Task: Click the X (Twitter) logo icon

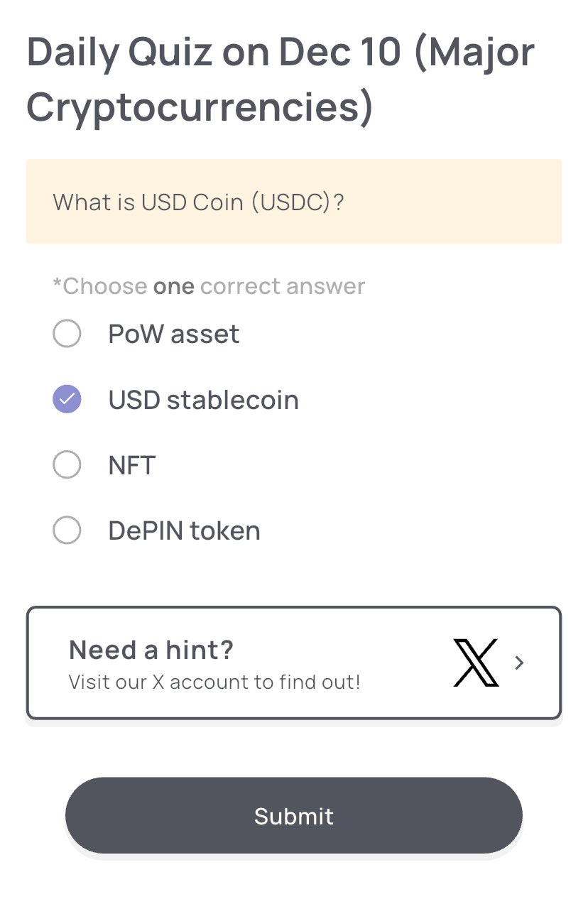Action: (475, 663)
